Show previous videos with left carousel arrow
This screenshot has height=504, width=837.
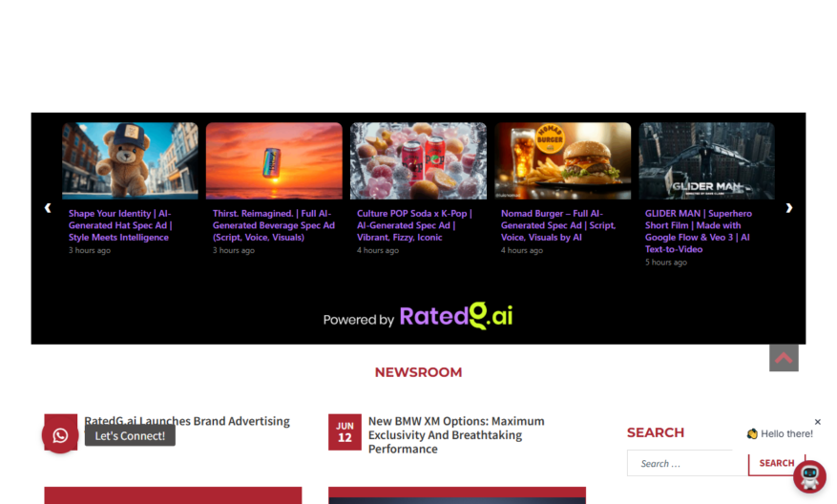[48, 208]
